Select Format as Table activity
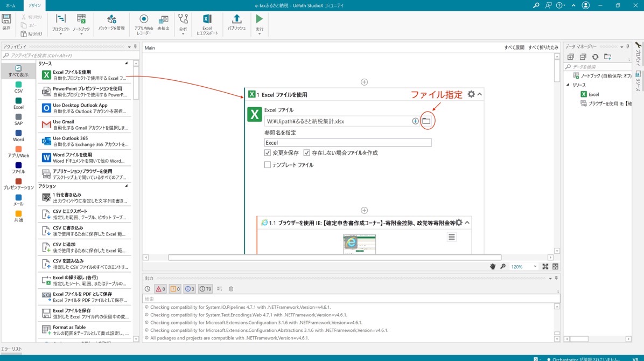The width and height of the screenshot is (644, 361). click(x=85, y=330)
